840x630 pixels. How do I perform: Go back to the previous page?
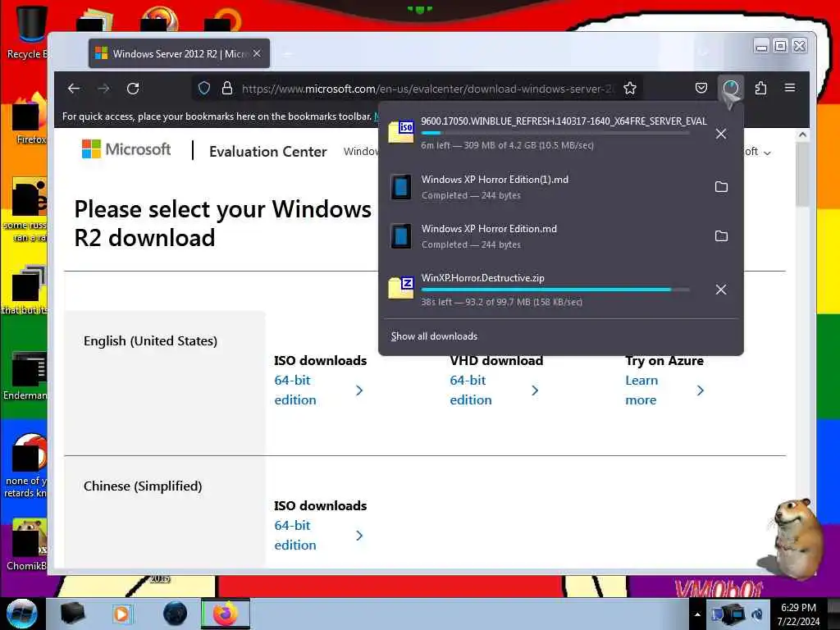74,89
